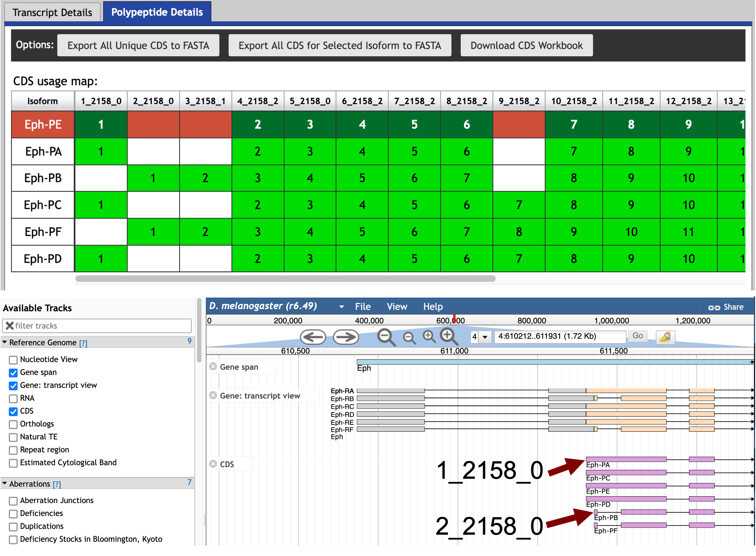Collapse the Aberrations track group
Image resolution: width=756 pixels, height=556 pixels.
point(5,484)
